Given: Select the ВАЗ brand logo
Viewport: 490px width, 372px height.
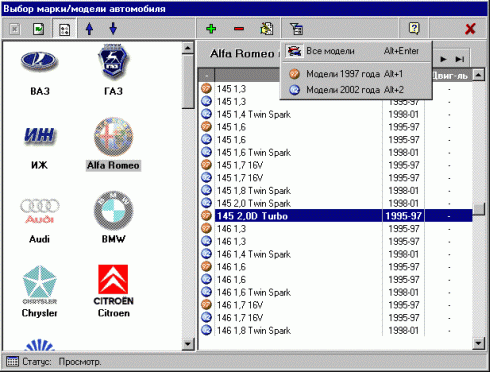Looking at the screenshot, I should click(x=40, y=62).
